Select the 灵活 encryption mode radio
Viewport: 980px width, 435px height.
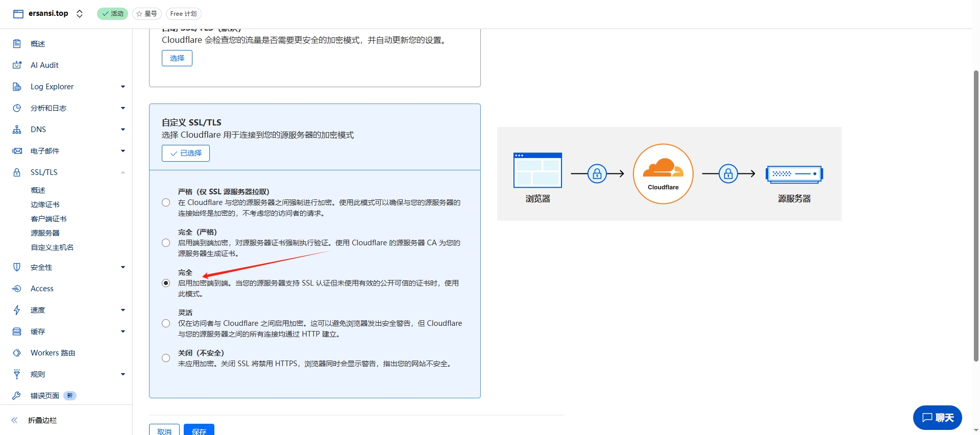coord(166,323)
